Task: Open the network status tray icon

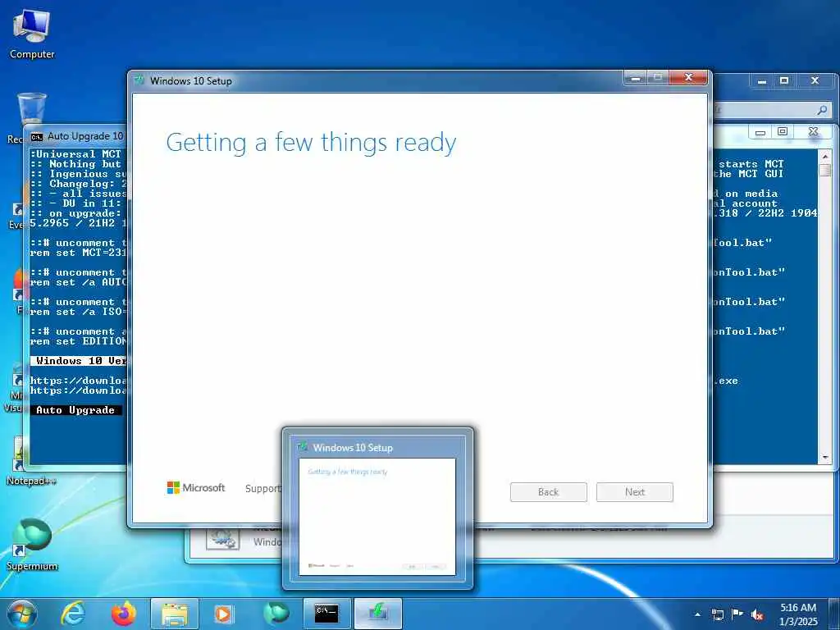Action: point(717,614)
